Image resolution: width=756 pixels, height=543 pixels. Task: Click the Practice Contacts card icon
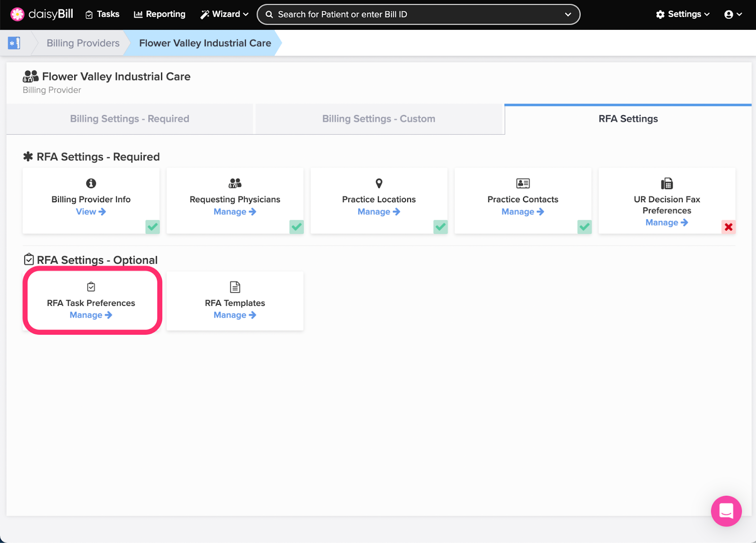[x=523, y=183]
